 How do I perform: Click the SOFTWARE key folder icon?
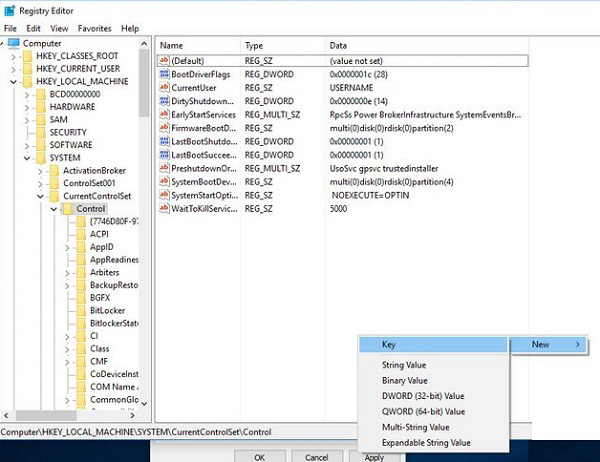[x=41, y=145]
